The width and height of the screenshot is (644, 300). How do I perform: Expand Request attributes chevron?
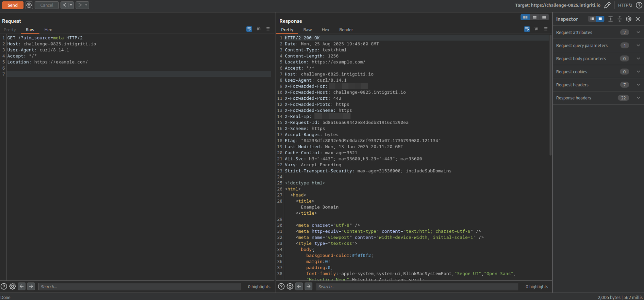pos(638,32)
